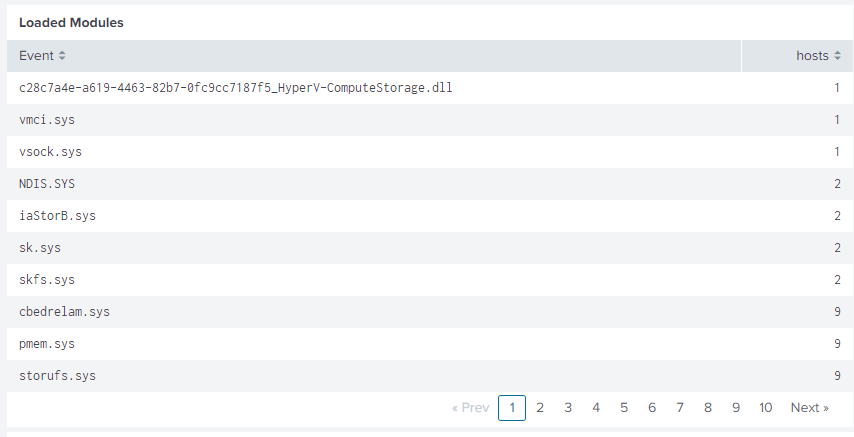Show page 9 of modules
854x437 pixels.
(x=736, y=408)
